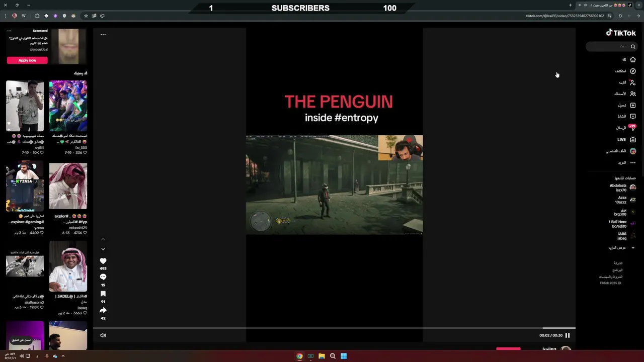
Task: Open the More three-dots sidebar menu
Action: tap(627, 162)
